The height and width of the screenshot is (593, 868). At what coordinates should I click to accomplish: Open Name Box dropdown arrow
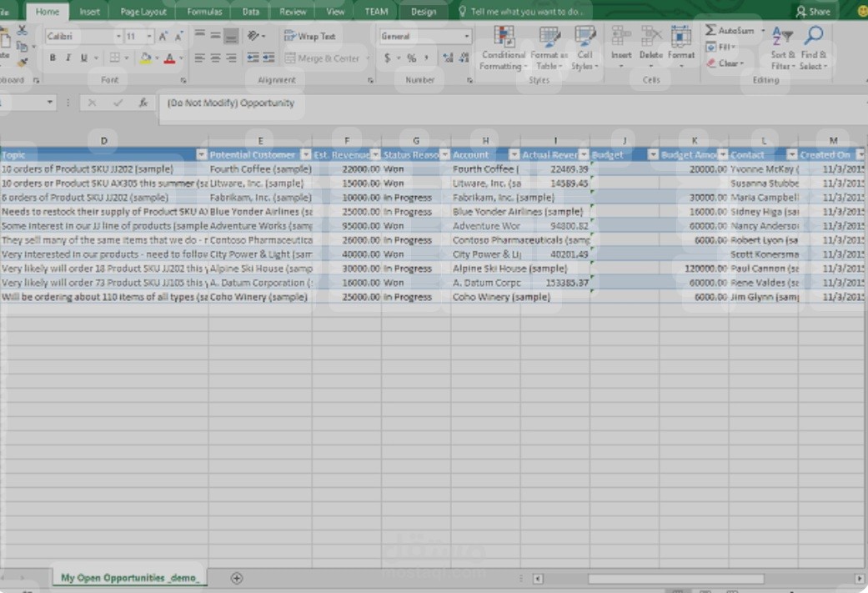[x=50, y=103]
